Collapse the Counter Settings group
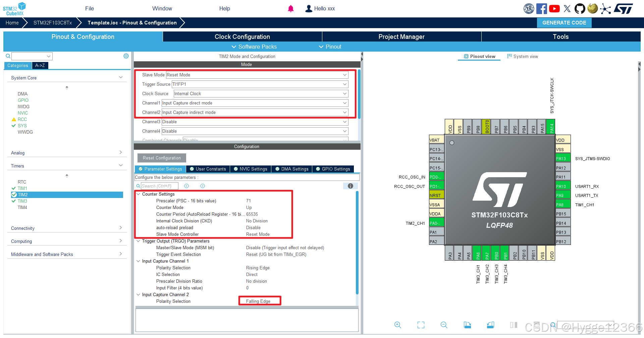Image resolution: width=644 pixels, height=338 pixels. (138, 194)
